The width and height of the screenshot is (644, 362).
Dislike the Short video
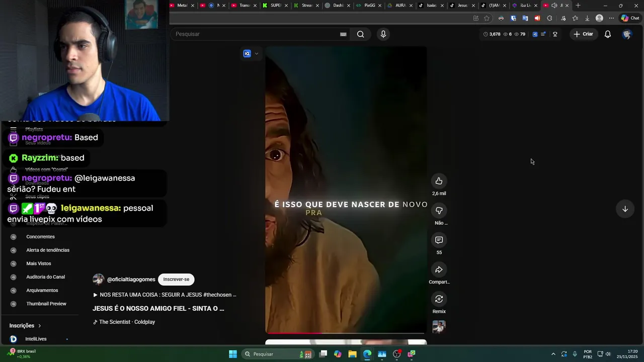tap(439, 211)
